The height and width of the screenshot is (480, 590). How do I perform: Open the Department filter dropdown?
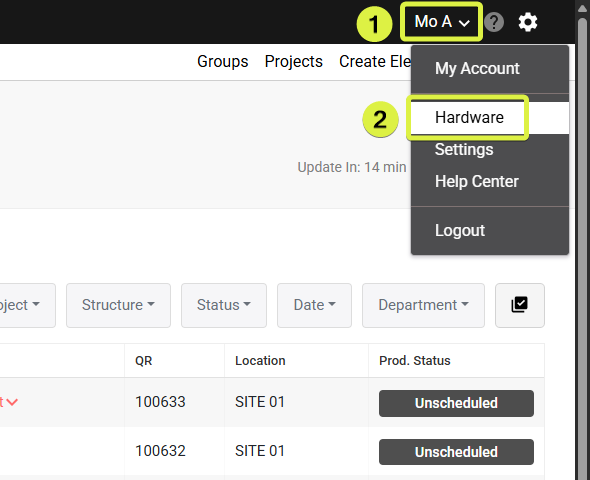(x=423, y=305)
